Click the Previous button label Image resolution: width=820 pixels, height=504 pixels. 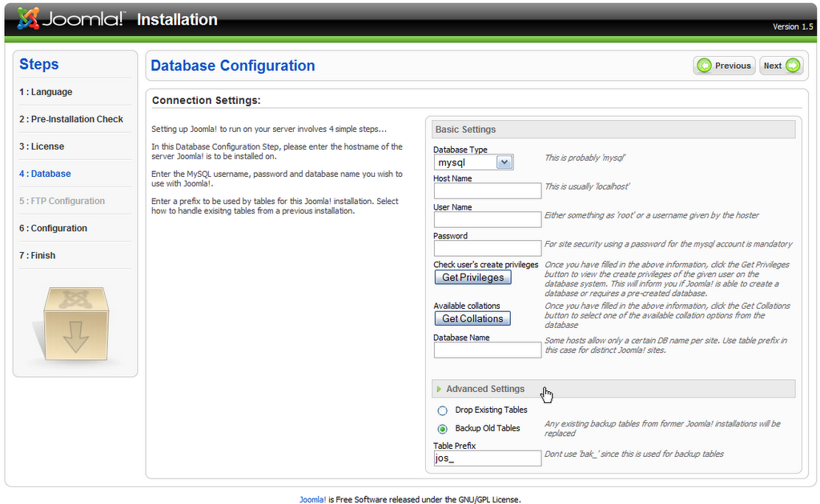(x=733, y=66)
